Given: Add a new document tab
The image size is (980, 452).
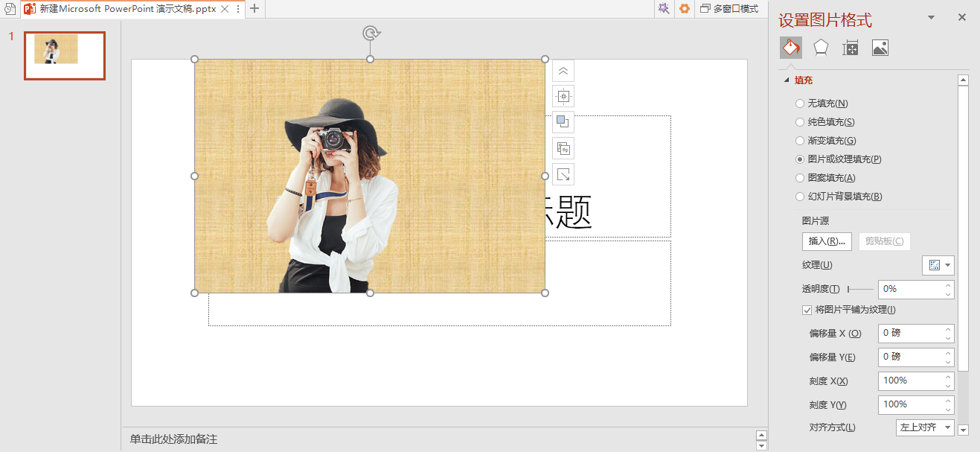Looking at the screenshot, I should 254,9.
